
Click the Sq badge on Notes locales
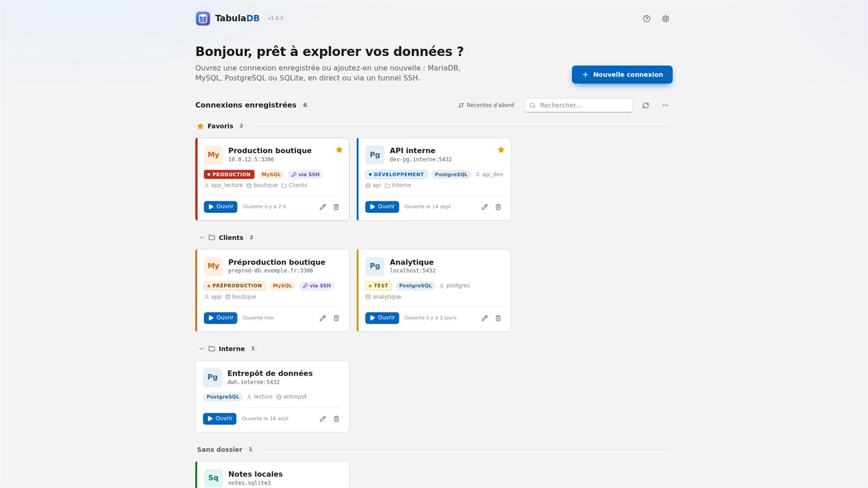point(213,478)
